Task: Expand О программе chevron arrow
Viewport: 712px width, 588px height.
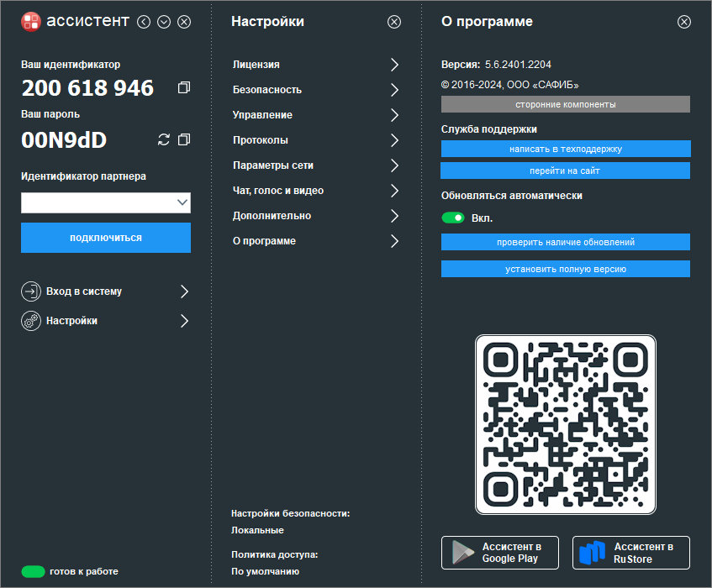Action: 394,241
